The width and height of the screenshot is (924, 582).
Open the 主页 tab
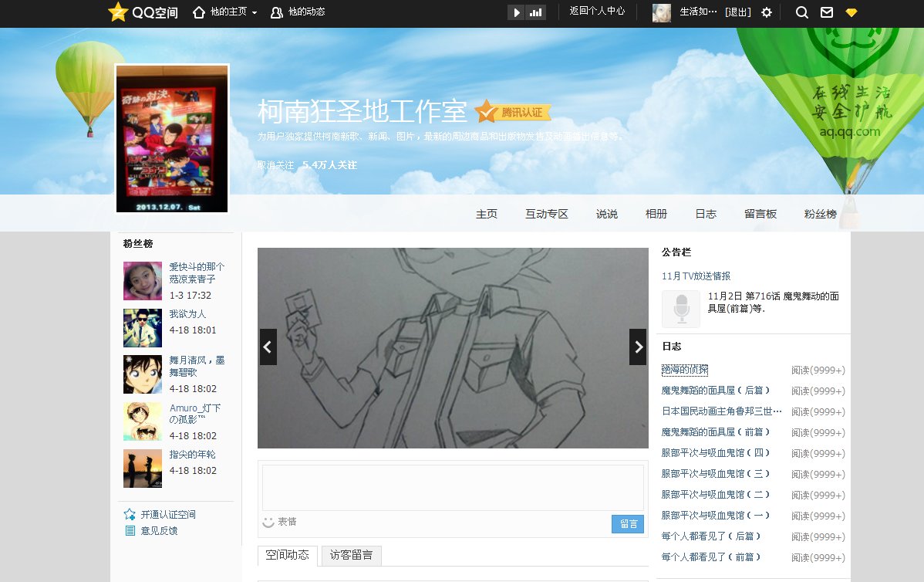click(x=487, y=214)
